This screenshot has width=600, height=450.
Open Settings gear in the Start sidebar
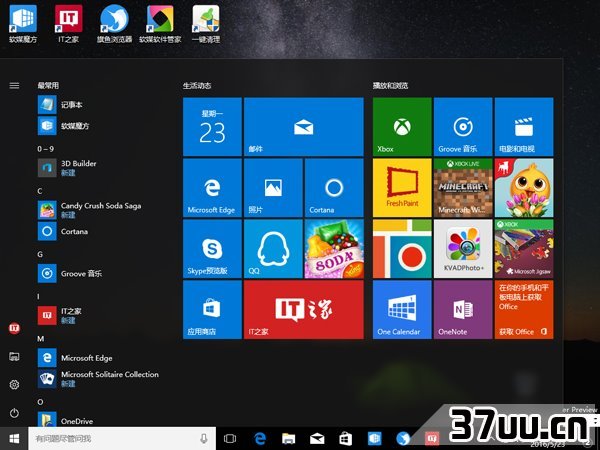click(14, 385)
